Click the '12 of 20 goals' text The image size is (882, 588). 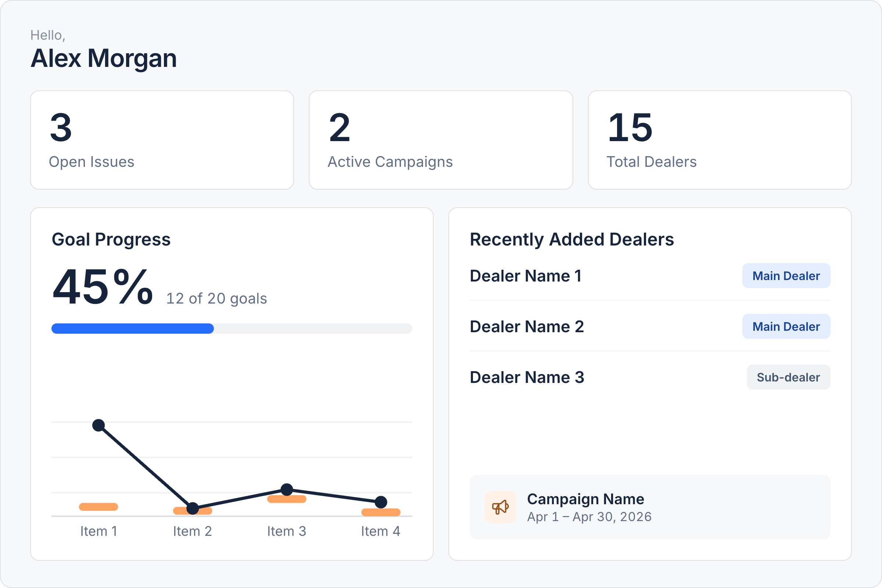[x=216, y=298]
